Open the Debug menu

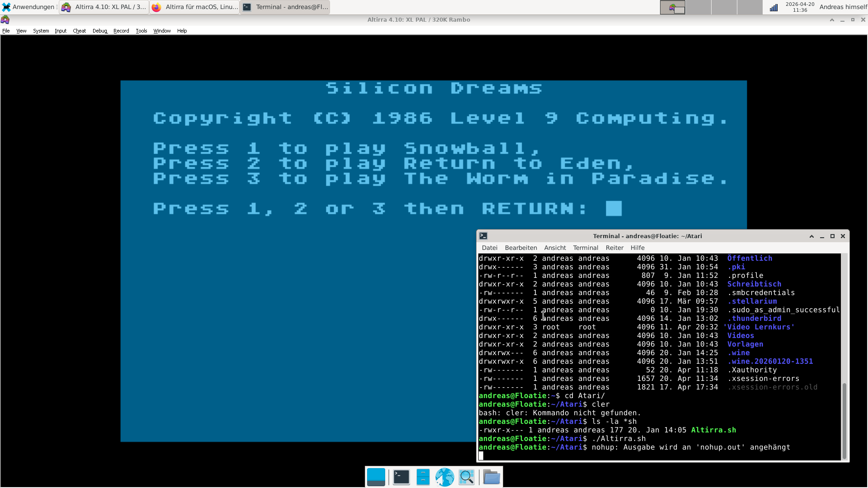(99, 31)
